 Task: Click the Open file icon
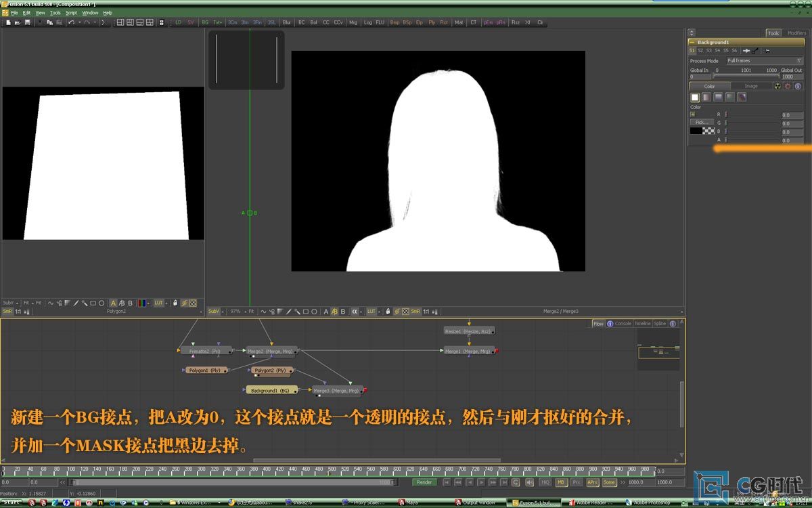[x=18, y=22]
